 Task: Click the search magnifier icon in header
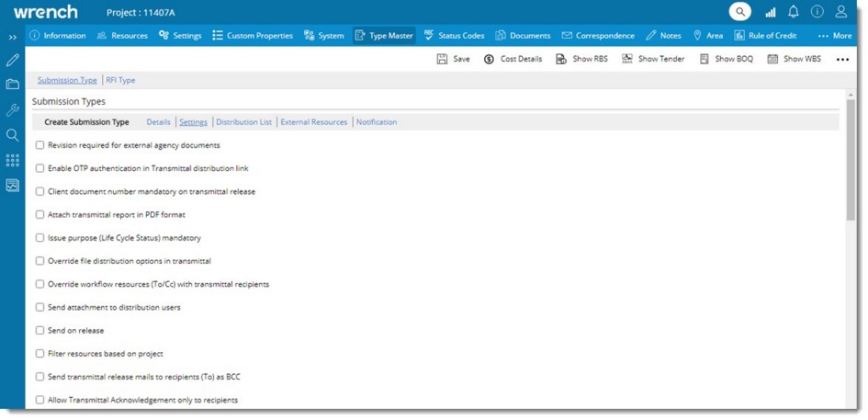[740, 12]
